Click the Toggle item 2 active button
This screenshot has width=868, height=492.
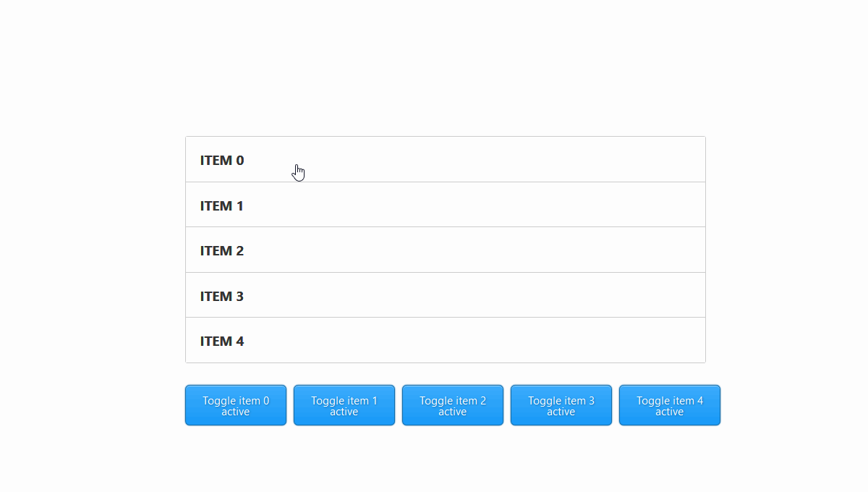(x=452, y=405)
